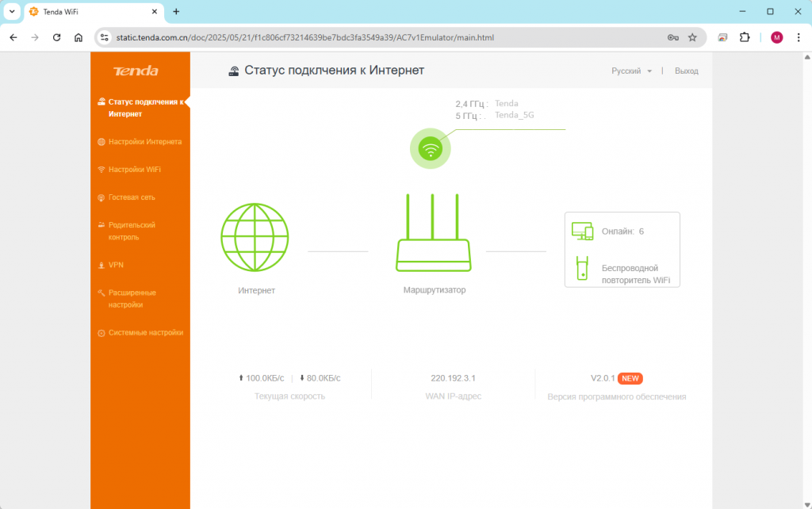Open Chrome three-dot menu
This screenshot has height=509, width=812.
pyautogui.click(x=799, y=37)
